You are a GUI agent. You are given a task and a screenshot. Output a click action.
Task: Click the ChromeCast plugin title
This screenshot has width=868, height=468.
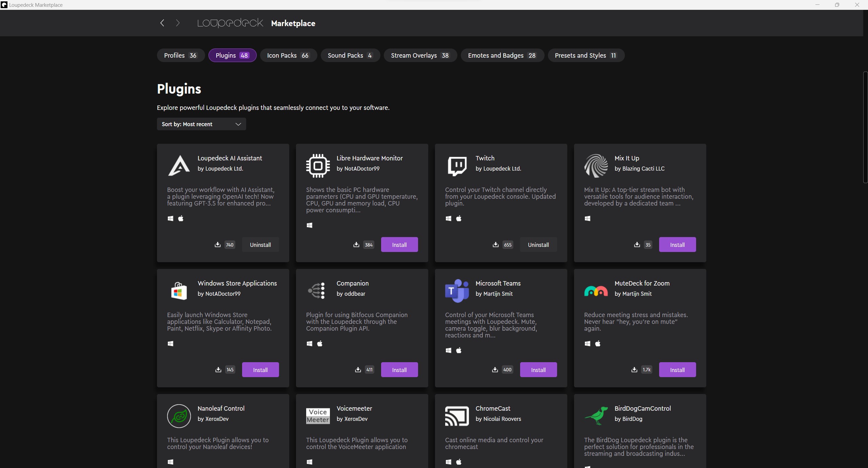tap(493, 408)
